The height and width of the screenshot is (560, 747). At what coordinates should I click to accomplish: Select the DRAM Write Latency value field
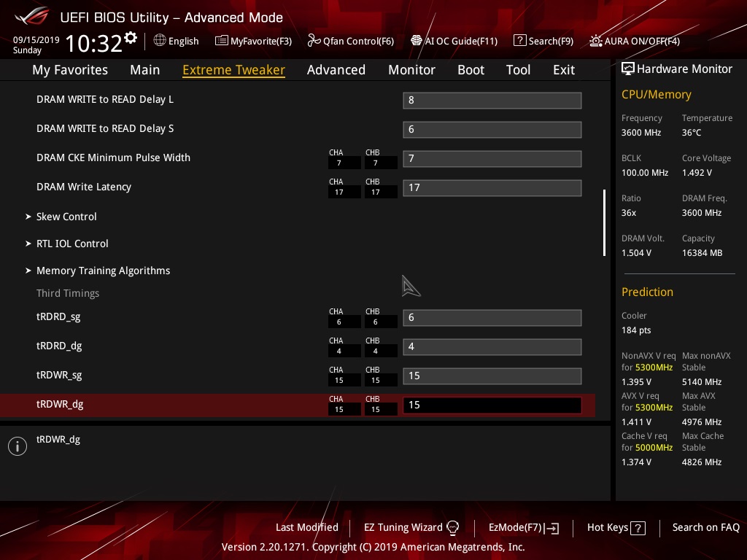point(492,187)
